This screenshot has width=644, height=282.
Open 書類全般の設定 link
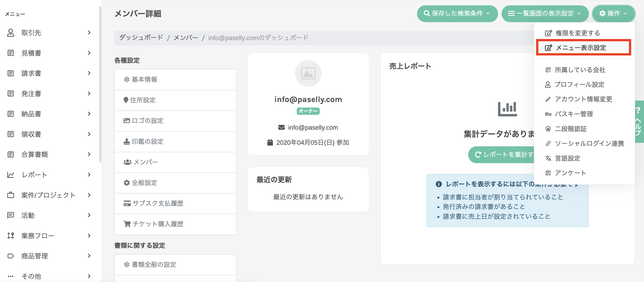(x=175, y=265)
